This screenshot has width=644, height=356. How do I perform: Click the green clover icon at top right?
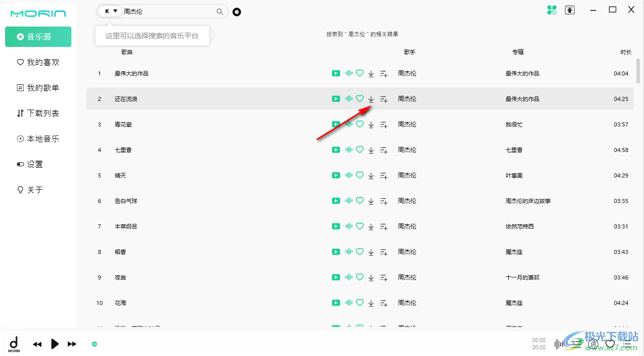552,10
